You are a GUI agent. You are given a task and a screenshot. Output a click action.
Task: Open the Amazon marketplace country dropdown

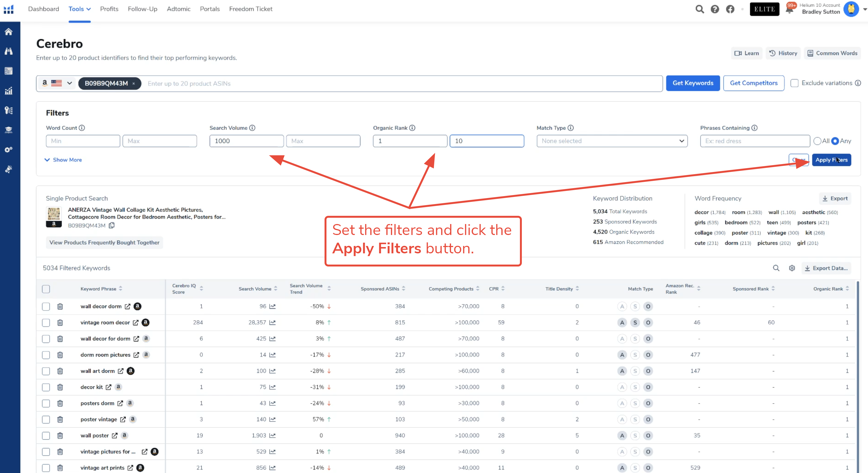(x=57, y=83)
